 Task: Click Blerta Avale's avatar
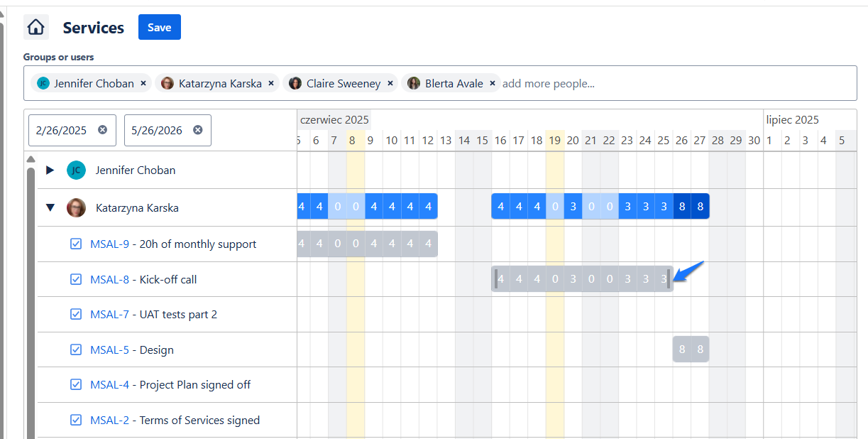414,82
